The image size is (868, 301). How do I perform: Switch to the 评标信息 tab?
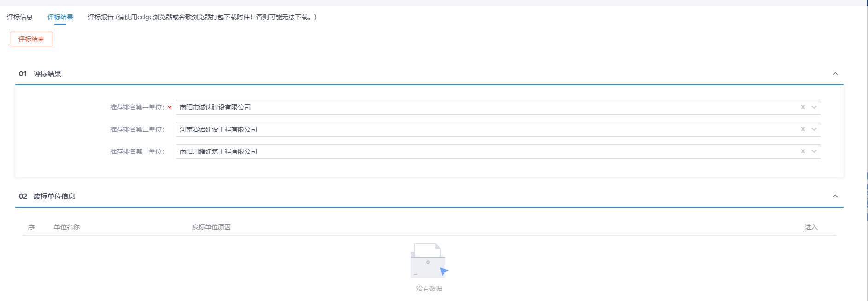pos(20,17)
